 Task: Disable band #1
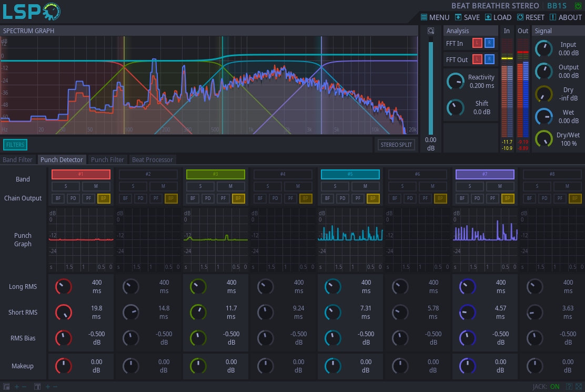click(81, 174)
